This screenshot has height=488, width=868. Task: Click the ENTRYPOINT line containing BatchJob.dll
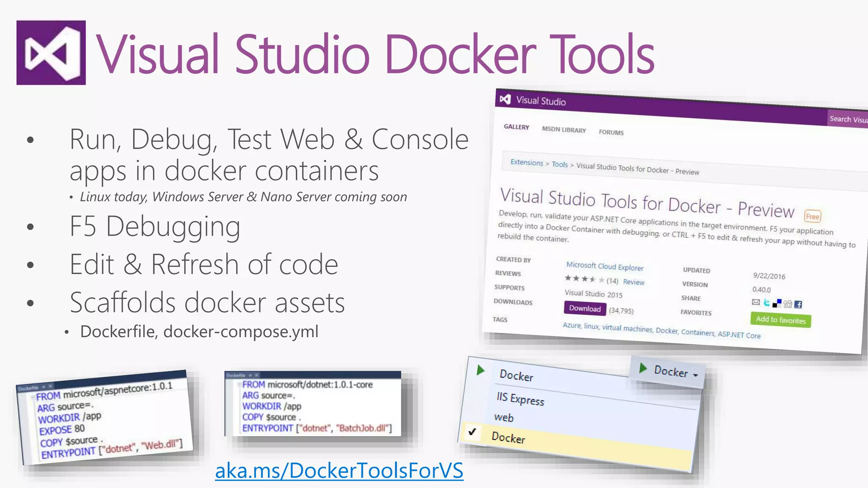pyautogui.click(x=317, y=428)
